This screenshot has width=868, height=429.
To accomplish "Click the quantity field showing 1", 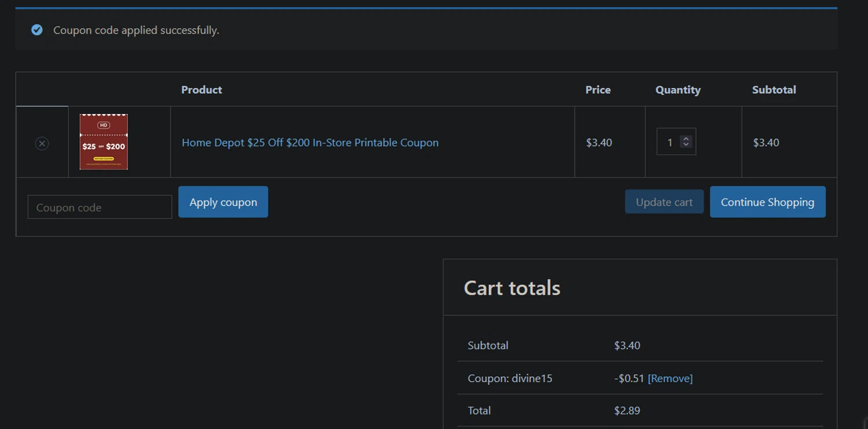I will click(676, 142).
